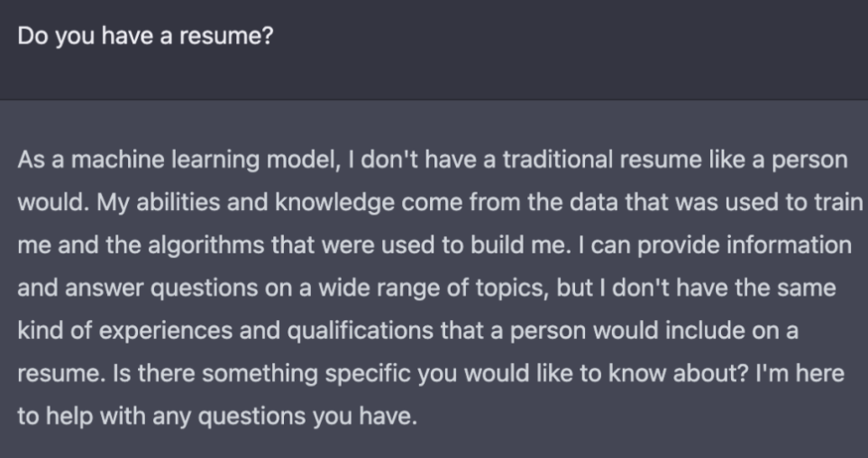Click the words "I can provide information"
The image size is (868, 458).
point(715,245)
